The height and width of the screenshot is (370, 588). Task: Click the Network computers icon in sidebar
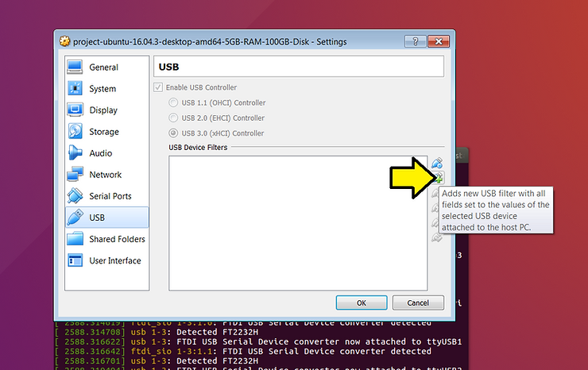coord(75,175)
